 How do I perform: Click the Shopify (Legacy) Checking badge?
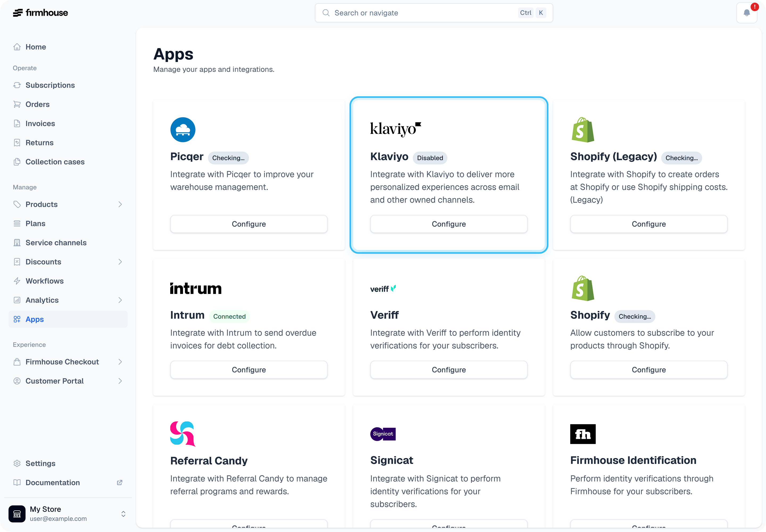pyautogui.click(x=682, y=158)
